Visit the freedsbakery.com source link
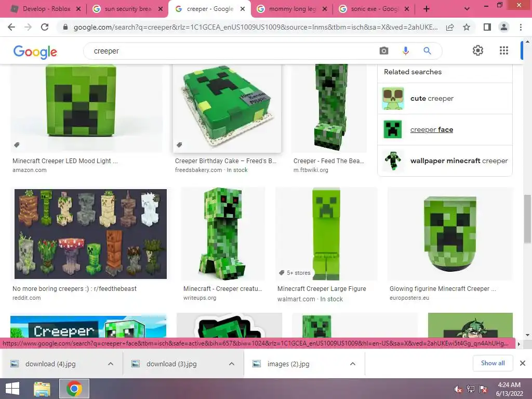 point(198,170)
